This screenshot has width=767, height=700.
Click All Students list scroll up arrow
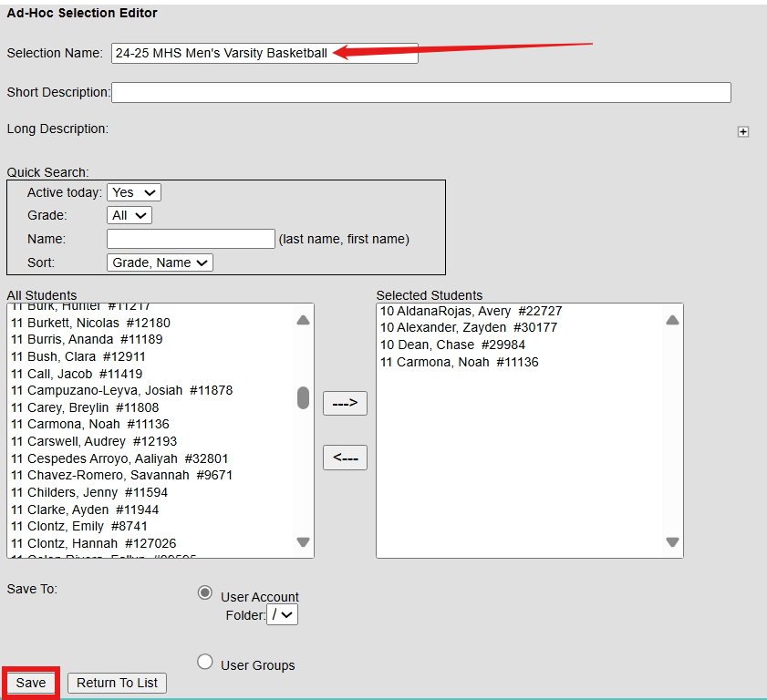pyautogui.click(x=304, y=320)
